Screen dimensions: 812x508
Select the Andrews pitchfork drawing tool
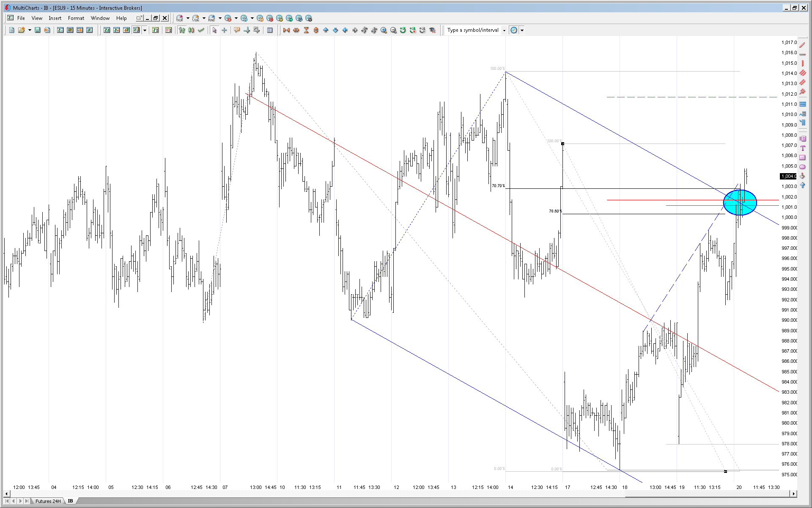[x=802, y=91]
